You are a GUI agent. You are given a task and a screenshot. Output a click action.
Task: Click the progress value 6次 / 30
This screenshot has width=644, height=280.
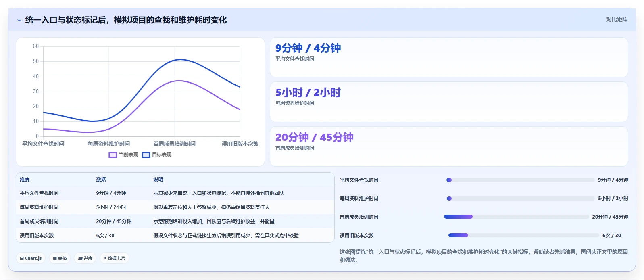[612, 236]
